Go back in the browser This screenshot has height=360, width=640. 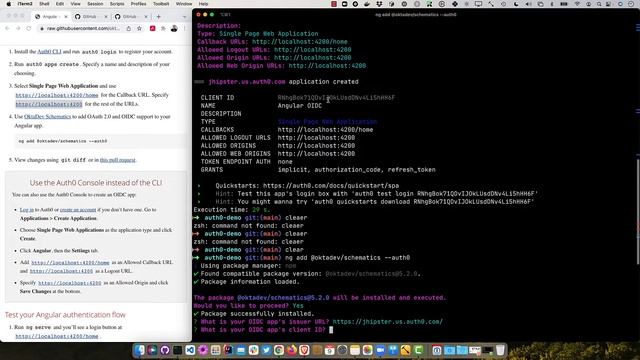pos(7,28)
